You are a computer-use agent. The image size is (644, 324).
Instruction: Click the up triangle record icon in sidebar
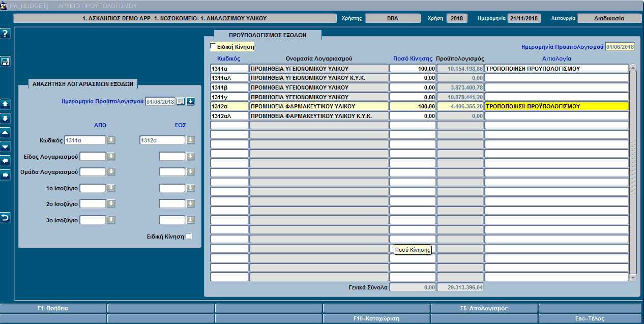5,132
